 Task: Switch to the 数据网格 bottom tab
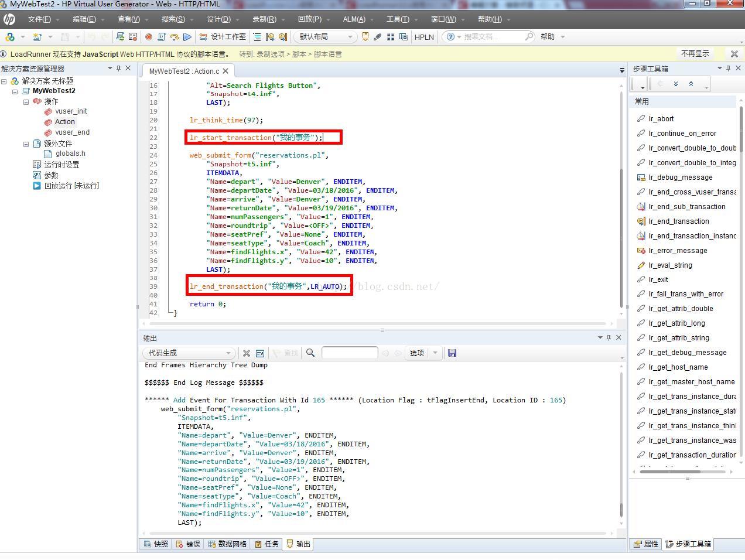227,544
